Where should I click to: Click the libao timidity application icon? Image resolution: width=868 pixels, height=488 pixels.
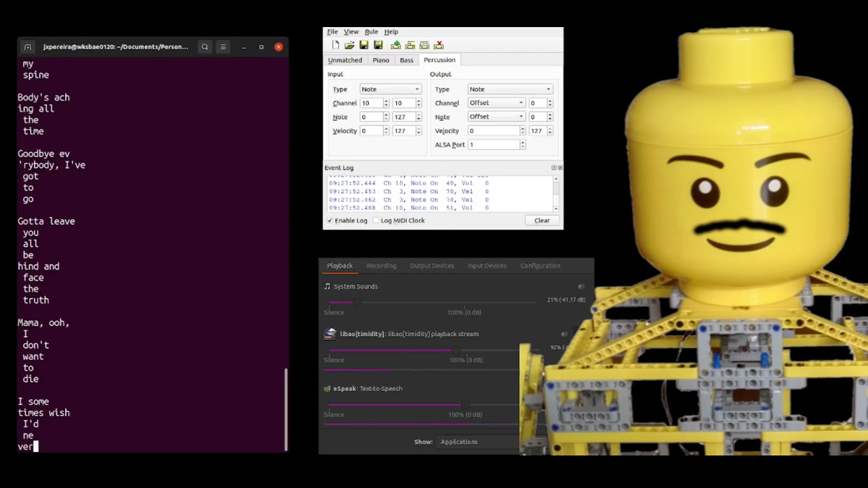coord(330,333)
